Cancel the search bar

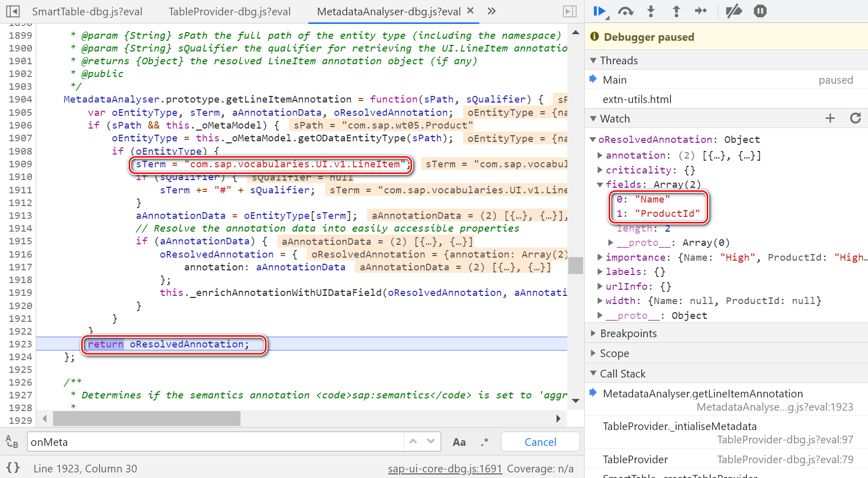click(x=540, y=442)
